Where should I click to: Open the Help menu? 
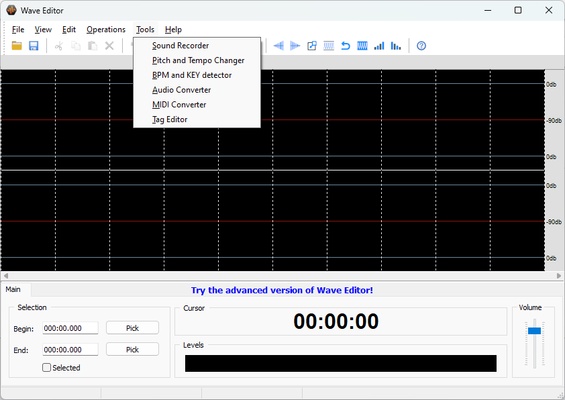173,30
